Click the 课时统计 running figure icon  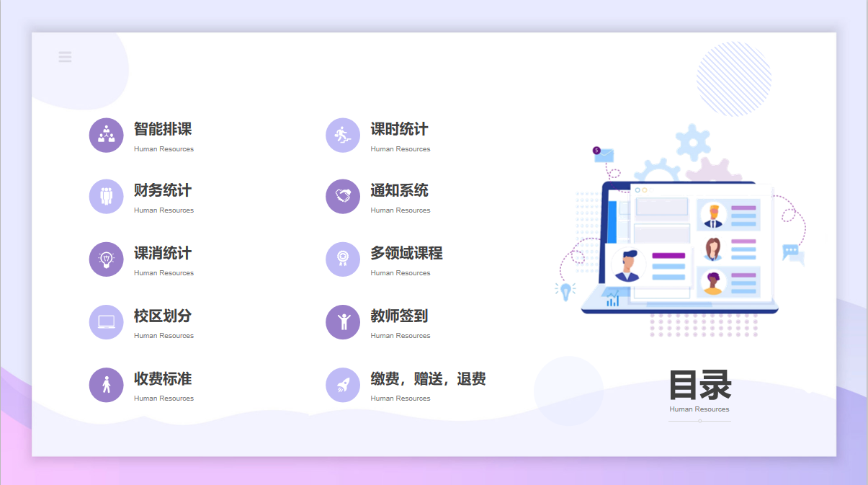[x=343, y=135]
